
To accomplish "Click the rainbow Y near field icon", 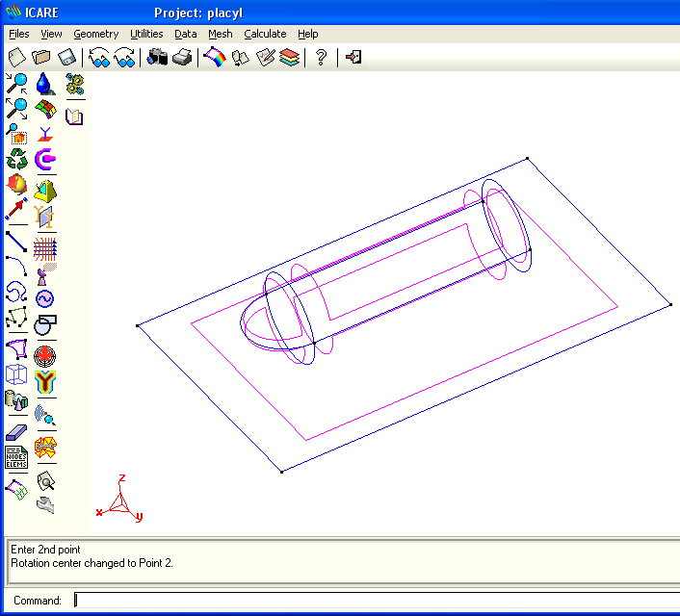I will pos(45,382).
